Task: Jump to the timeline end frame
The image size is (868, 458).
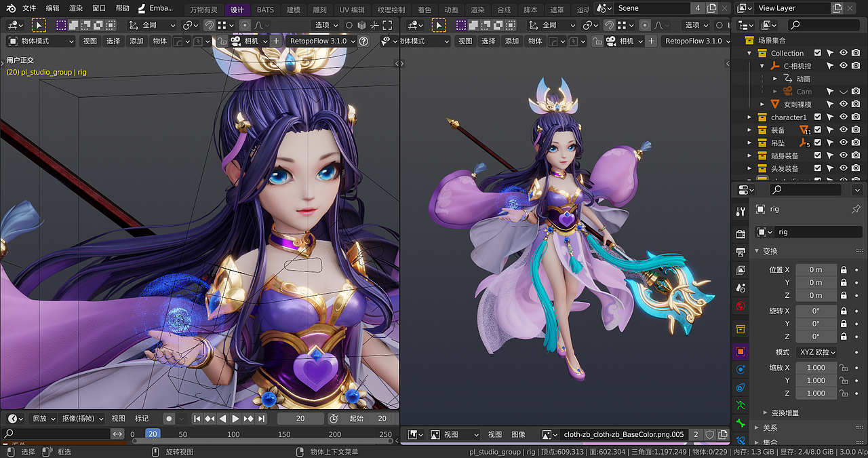Action: coord(262,419)
